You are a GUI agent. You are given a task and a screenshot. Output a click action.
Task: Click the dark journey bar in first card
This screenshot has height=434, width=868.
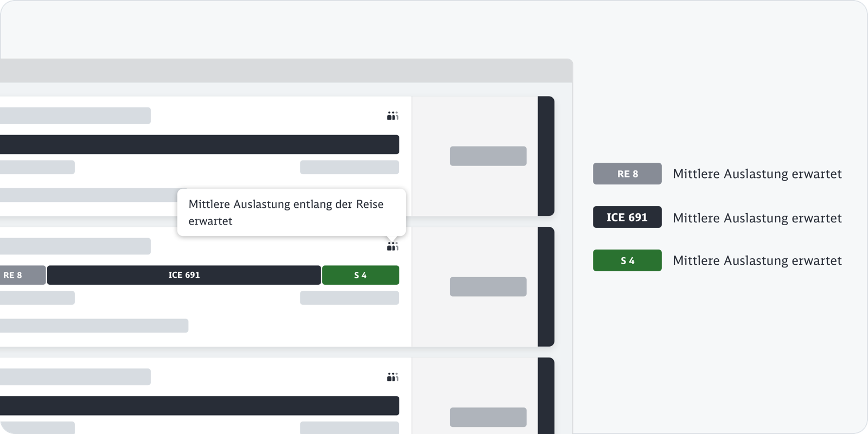(x=199, y=144)
